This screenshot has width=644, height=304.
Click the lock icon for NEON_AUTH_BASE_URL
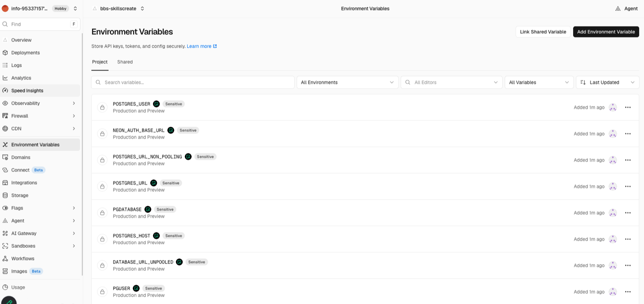pyautogui.click(x=102, y=134)
